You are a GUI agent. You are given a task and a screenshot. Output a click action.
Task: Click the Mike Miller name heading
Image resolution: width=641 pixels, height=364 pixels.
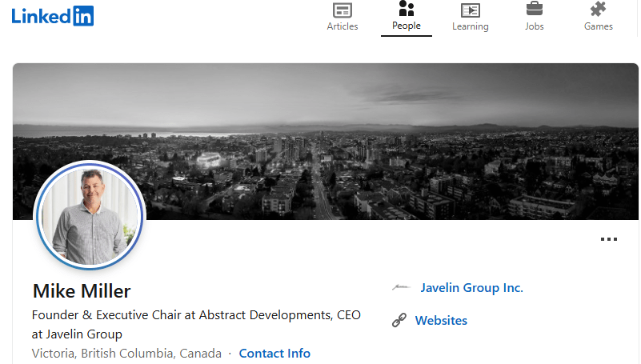pyautogui.click(x=82, y=290)
